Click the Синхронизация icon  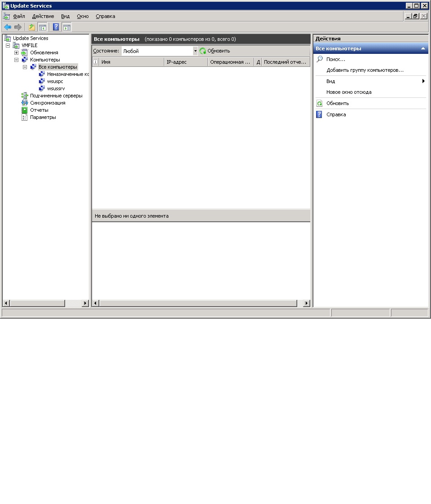[24, 103]
